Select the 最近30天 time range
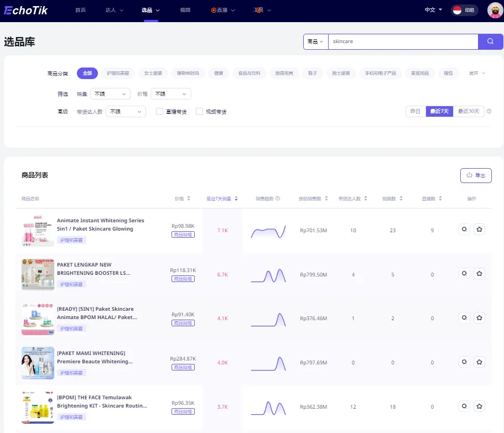Image resolution: width=504 pixels, height=433 pixels. (x=469, y=111)
